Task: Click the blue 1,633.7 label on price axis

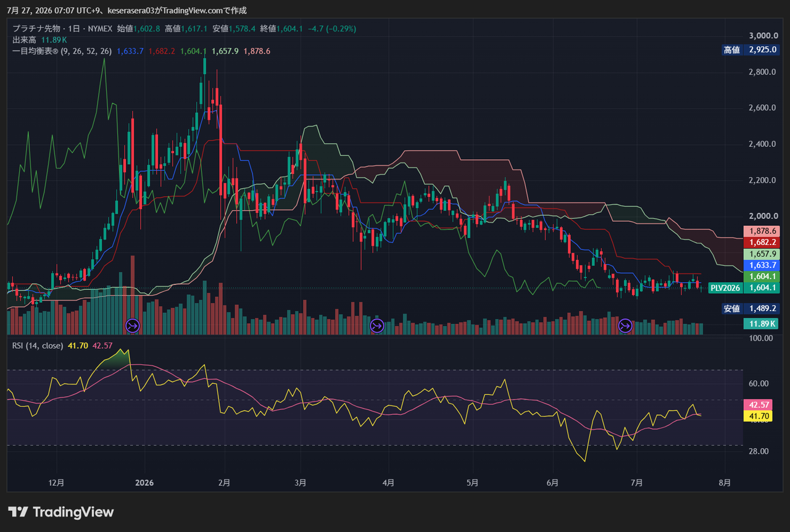Action: click(762, 265)
